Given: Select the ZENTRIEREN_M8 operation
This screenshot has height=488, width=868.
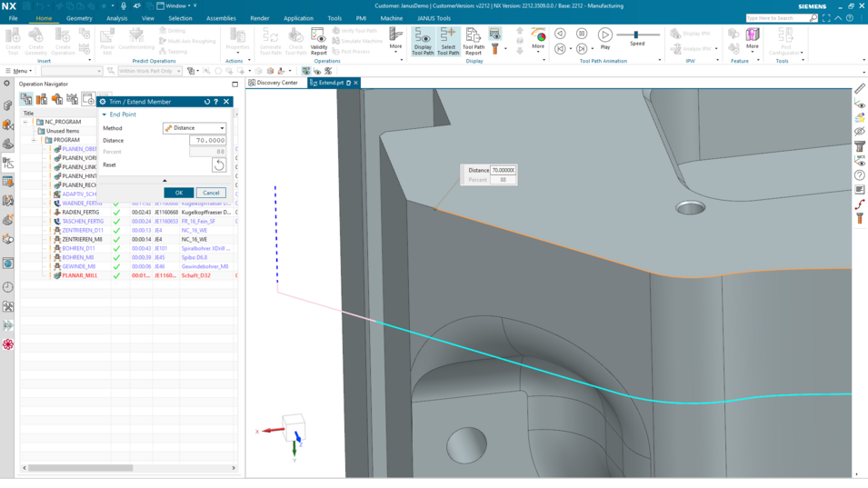Looking at the screenshot, I should tap(82, 240).
